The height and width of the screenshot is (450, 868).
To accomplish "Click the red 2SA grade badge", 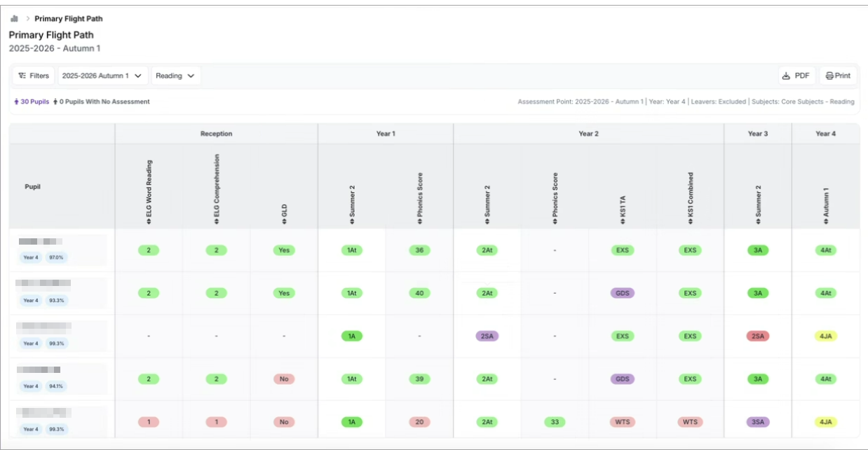I will [757, 336].
